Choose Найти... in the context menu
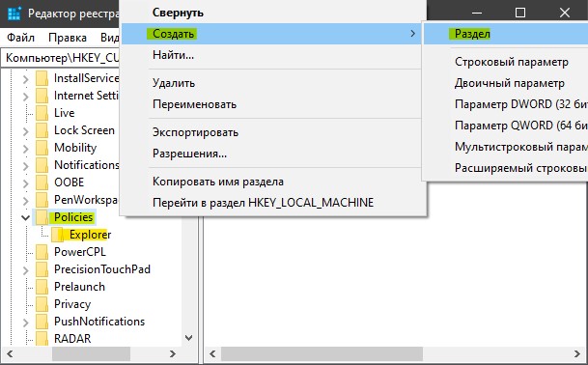 coord(272,55)
